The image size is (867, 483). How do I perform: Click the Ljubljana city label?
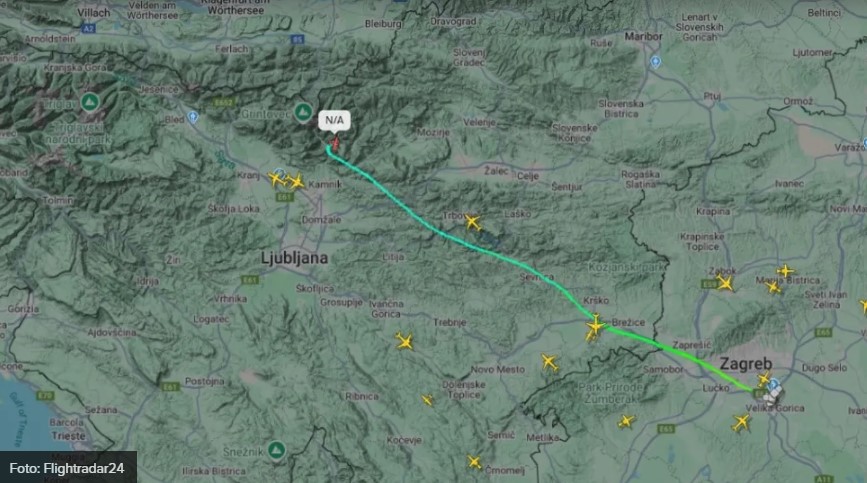(294, 258)
